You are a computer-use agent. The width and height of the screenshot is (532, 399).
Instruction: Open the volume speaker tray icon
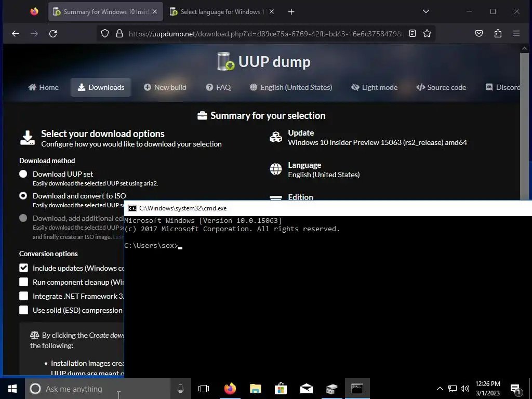tap(465, 389)
